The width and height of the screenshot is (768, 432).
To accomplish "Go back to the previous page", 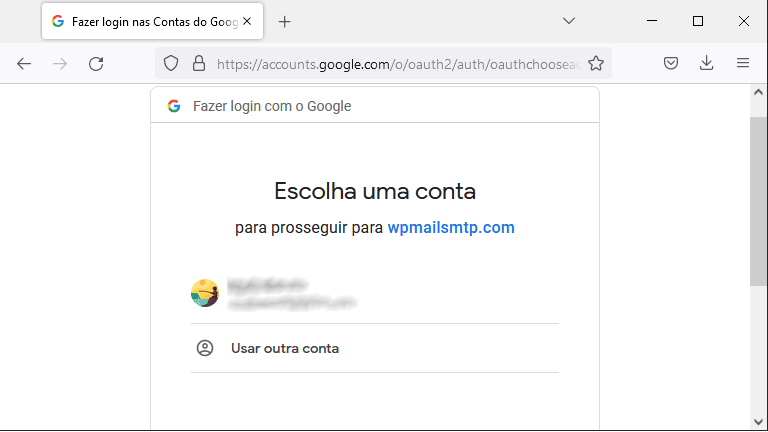I will point(24,64).
